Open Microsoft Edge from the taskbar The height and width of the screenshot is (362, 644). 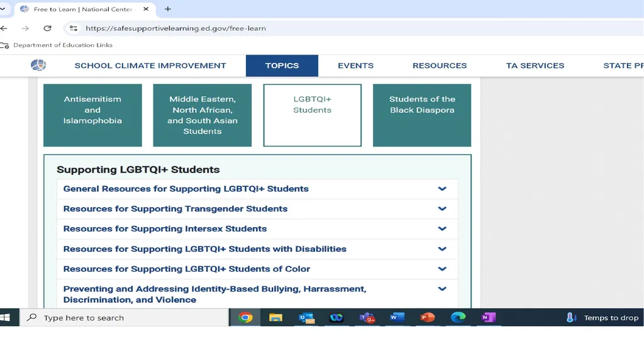[458, 317]
